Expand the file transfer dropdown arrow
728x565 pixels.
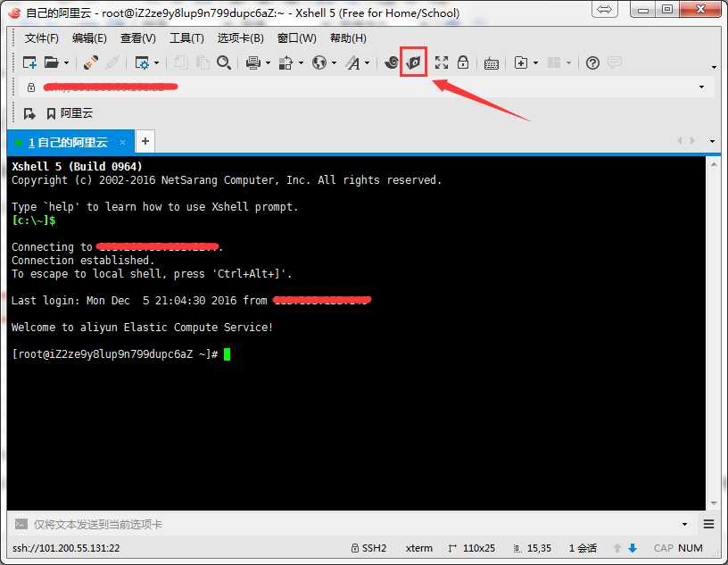(x=301, y=62)
